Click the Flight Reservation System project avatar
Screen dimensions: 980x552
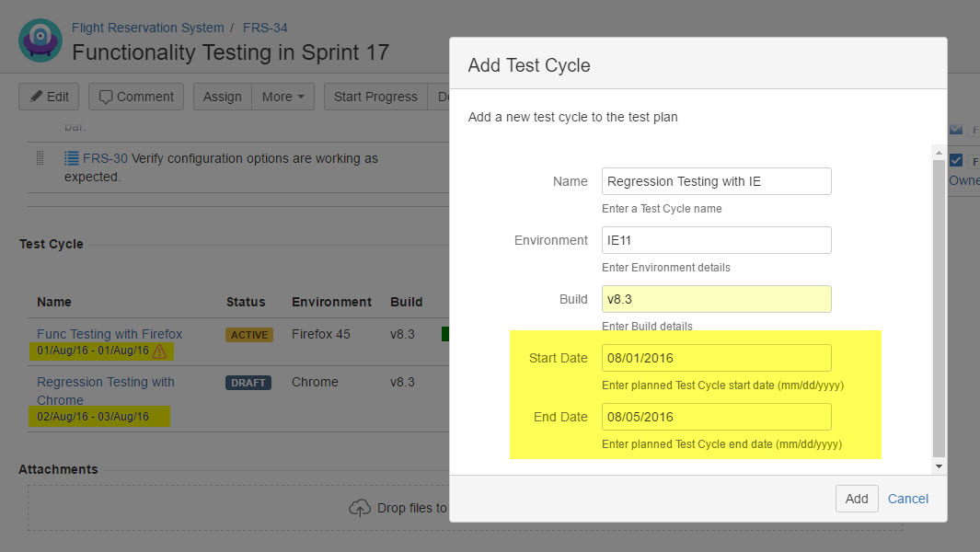coord(40,40)
